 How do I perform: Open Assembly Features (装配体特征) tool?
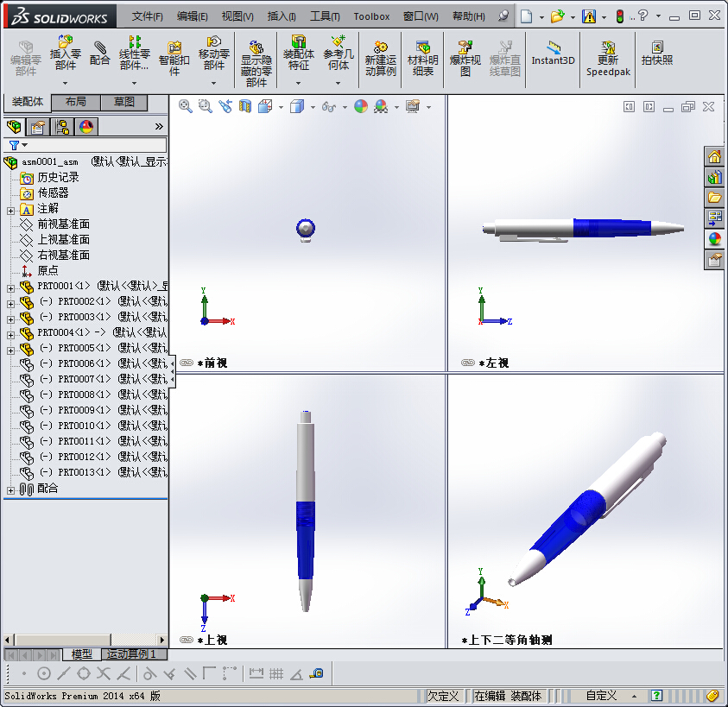[x=299, y=53]
